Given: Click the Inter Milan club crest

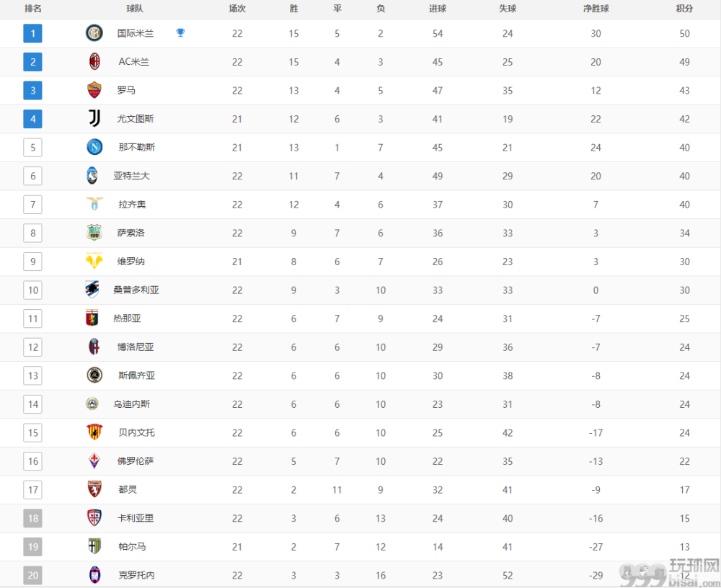Looking at the screenshot, I should (x=94, y=33).
